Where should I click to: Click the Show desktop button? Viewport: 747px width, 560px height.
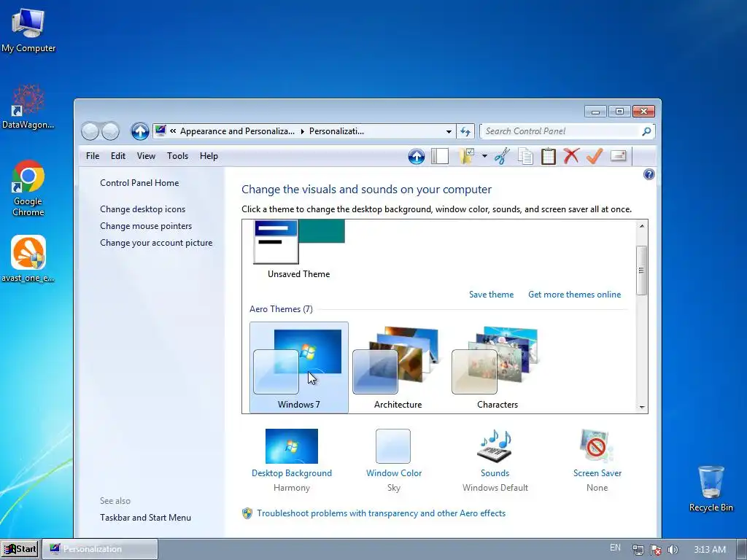(x=742, y=549)
